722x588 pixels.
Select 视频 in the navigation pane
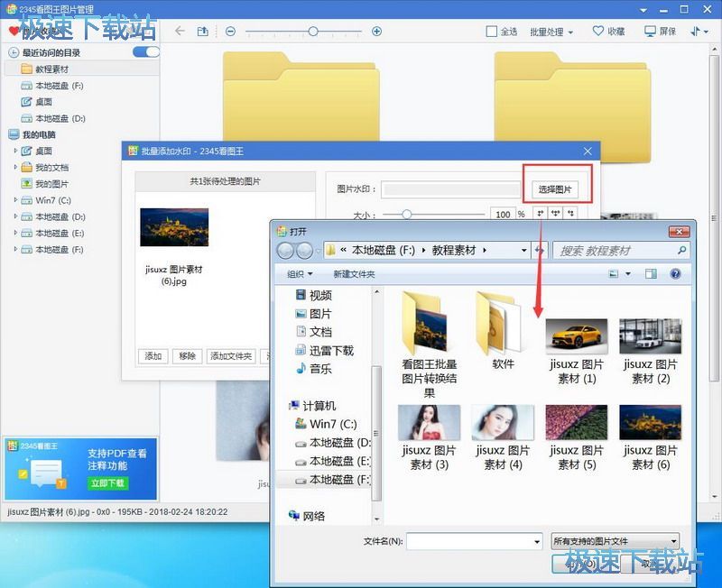tap(314, 295)
